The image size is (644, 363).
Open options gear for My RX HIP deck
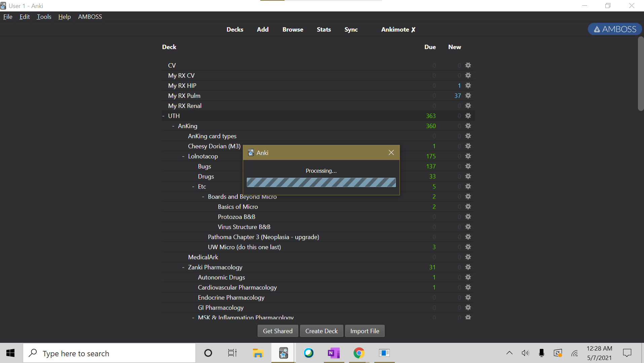468,85
